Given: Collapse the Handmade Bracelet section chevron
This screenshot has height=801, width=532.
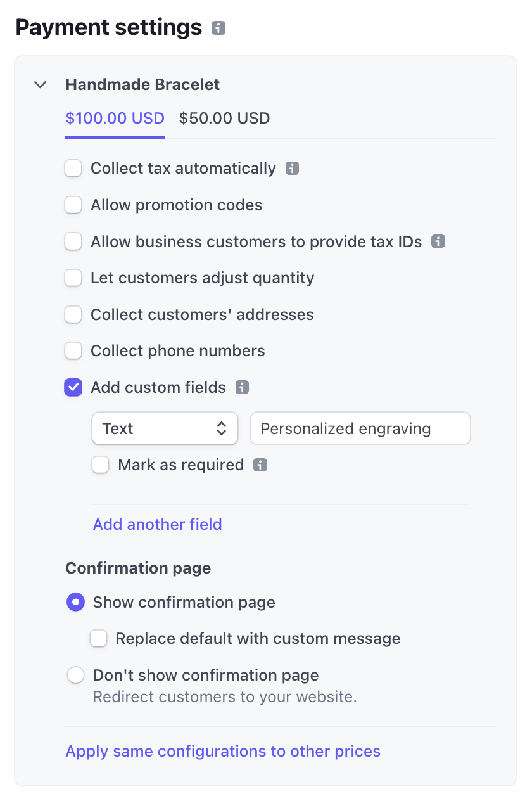Looking at the screenshot, I should [x=41, y=84].
